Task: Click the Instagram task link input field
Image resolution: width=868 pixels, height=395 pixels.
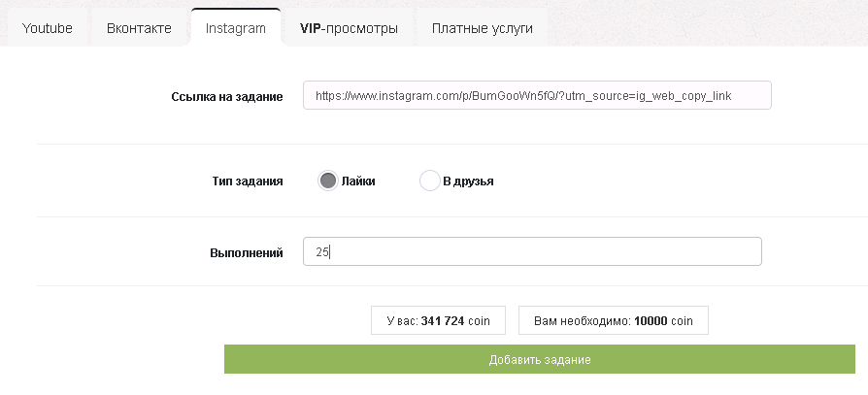Action: click(536, 95)
